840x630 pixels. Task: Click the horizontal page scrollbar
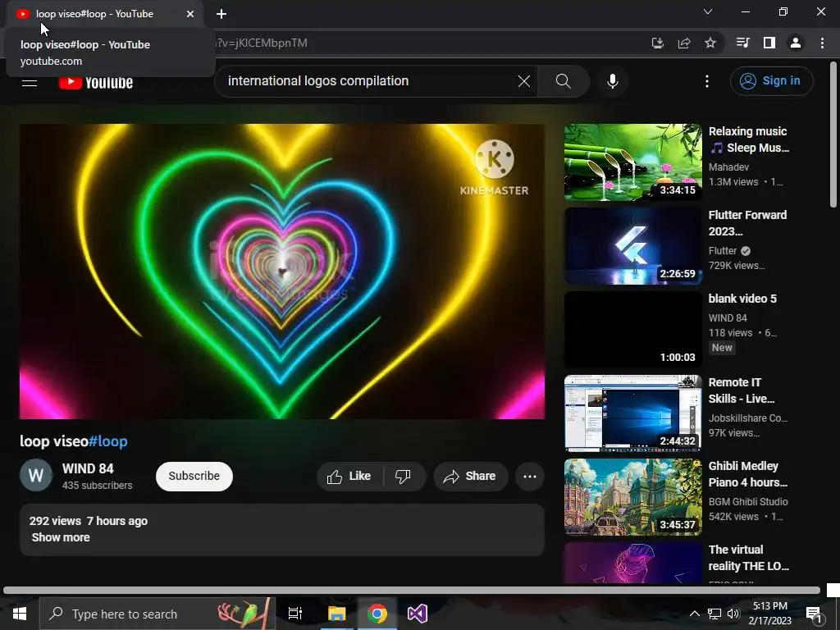[x=412, y=591]
